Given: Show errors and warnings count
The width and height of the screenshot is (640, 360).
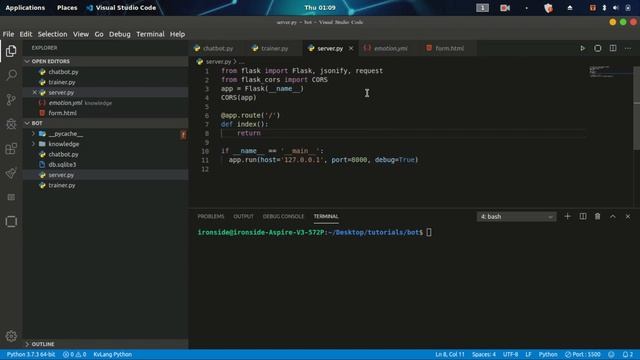Looking at the screenshot, I should click(74, 354).
